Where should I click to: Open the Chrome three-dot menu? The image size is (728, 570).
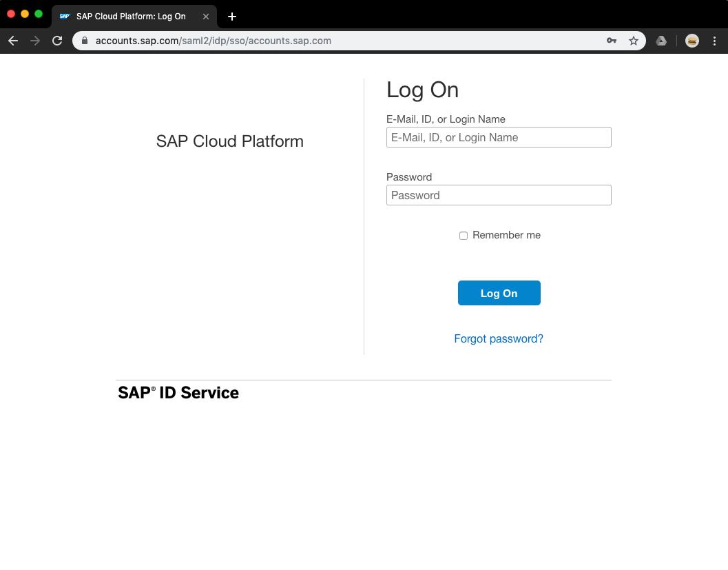714,41
